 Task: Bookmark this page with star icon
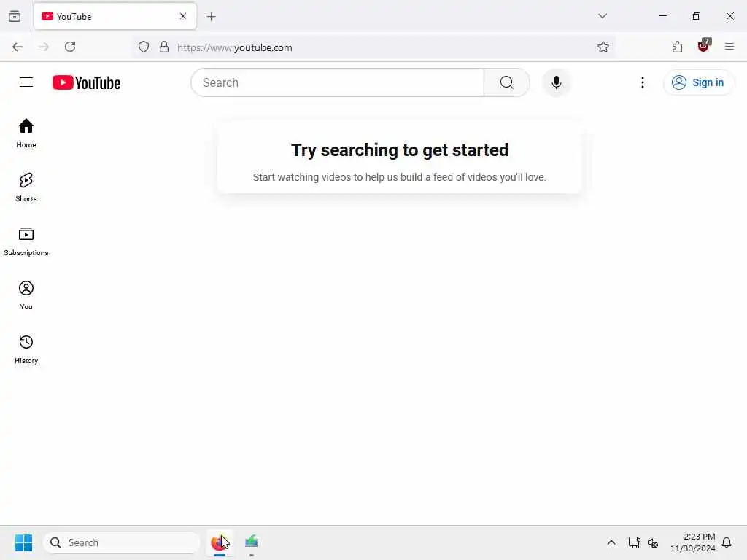(603, 47)
